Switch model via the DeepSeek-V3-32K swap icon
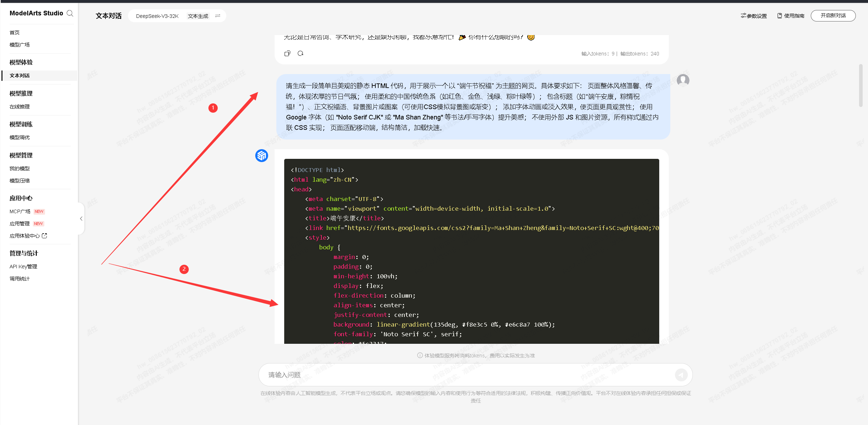 [x=218, y=16]
